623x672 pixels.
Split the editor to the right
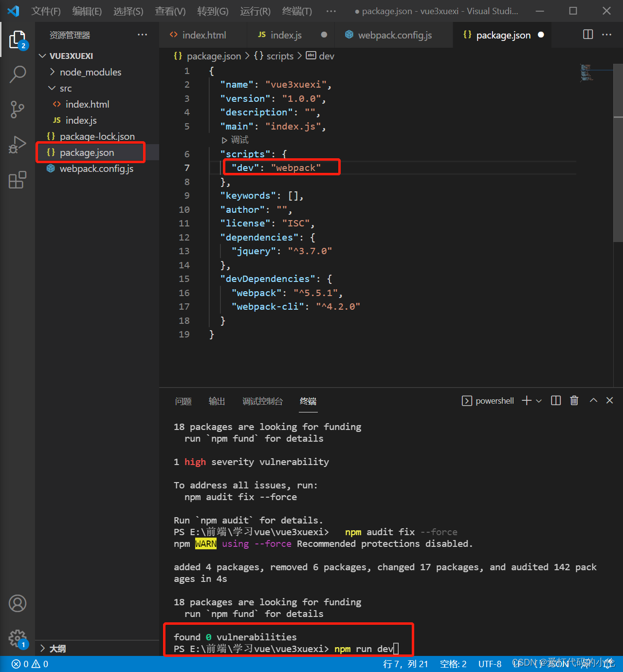tap(588, 34)
